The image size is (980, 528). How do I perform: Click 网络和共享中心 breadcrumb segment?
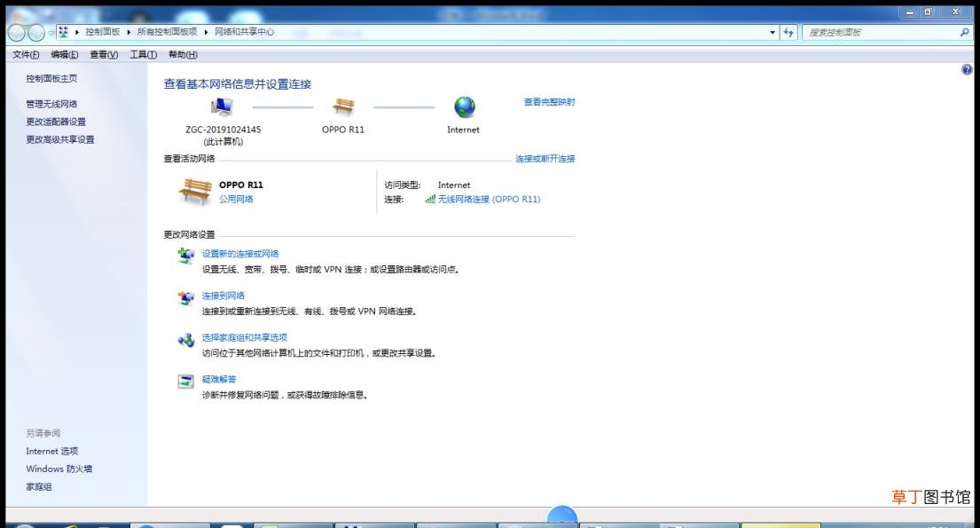(245, 32)
